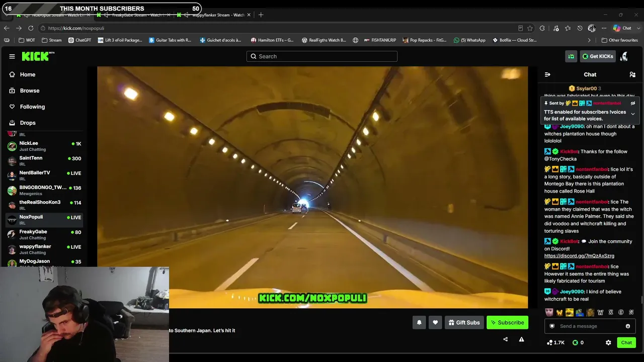644x362 pixels.
Task: Bookmark this page with star icon
Action: pyautogui.click(x=530, y=28)
